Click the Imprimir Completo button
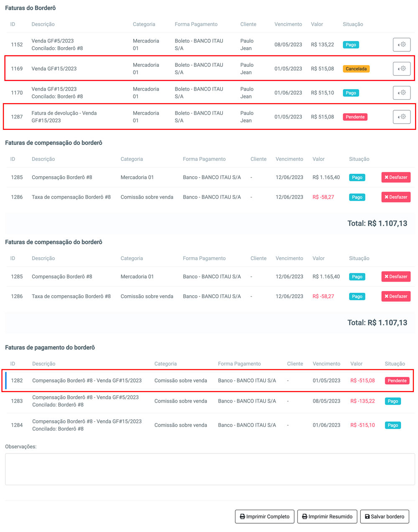Viewport: 418px width, 532px height. (265, 517)
